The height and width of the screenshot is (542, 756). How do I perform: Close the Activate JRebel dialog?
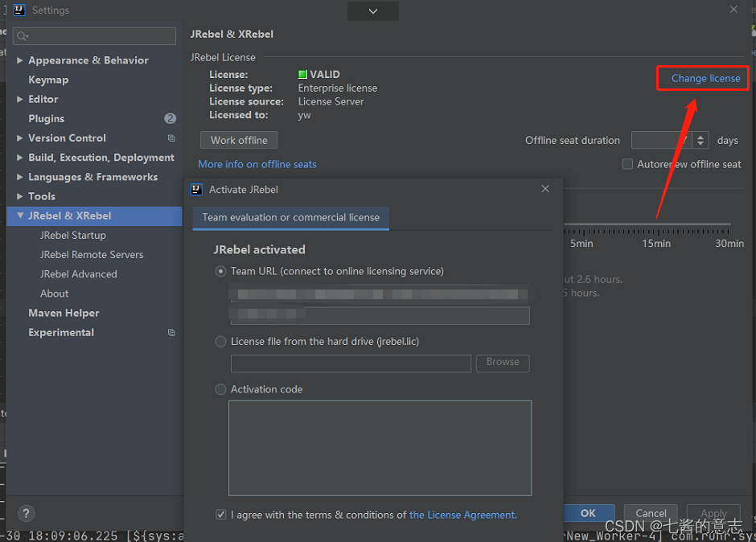coord(545,189)
